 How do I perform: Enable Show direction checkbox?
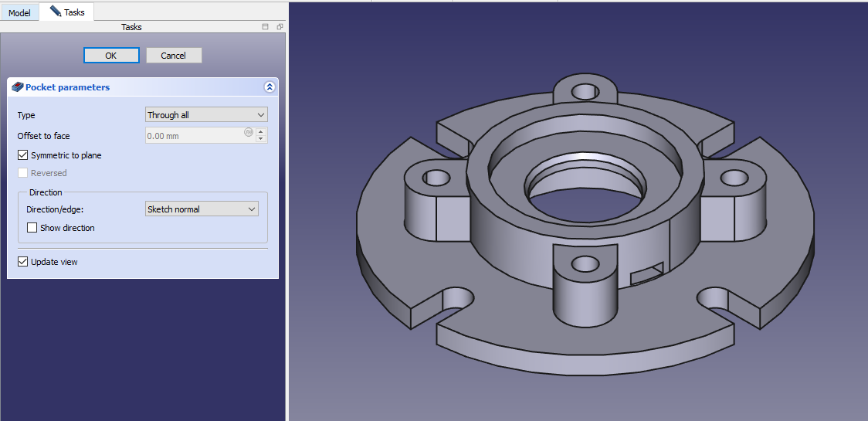pos(32,228)
